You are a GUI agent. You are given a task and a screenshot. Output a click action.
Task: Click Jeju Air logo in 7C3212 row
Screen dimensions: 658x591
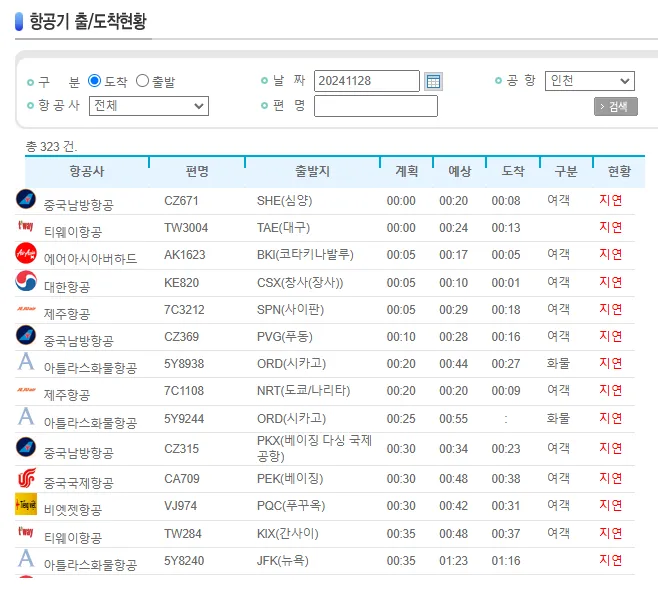click(x=26, y=309)
